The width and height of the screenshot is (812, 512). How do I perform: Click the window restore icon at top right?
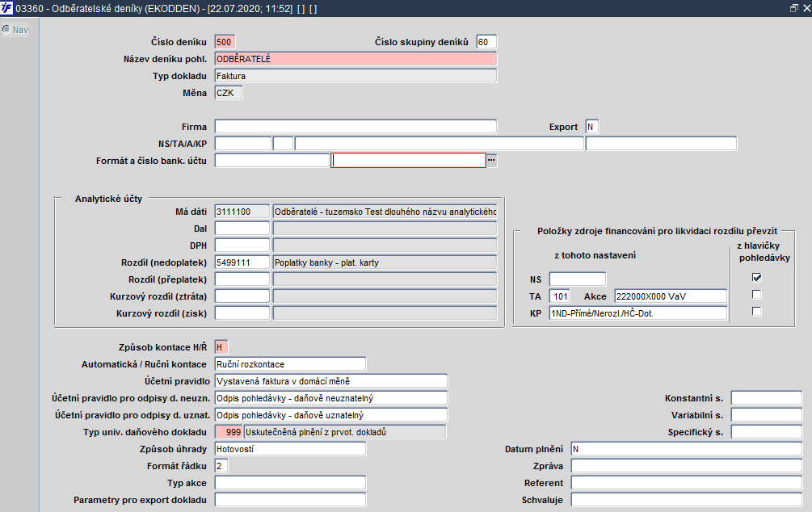[794, 8]
